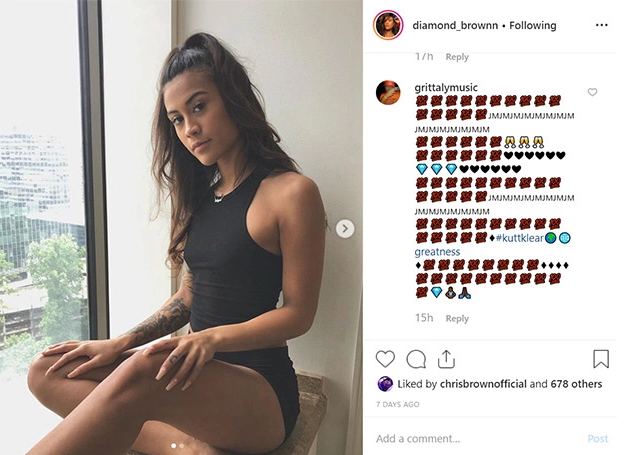Image resolution: width=627 pixels, height=455 pixels.
Task: Open the diamond_brownn profile picture
Action: 388,25
